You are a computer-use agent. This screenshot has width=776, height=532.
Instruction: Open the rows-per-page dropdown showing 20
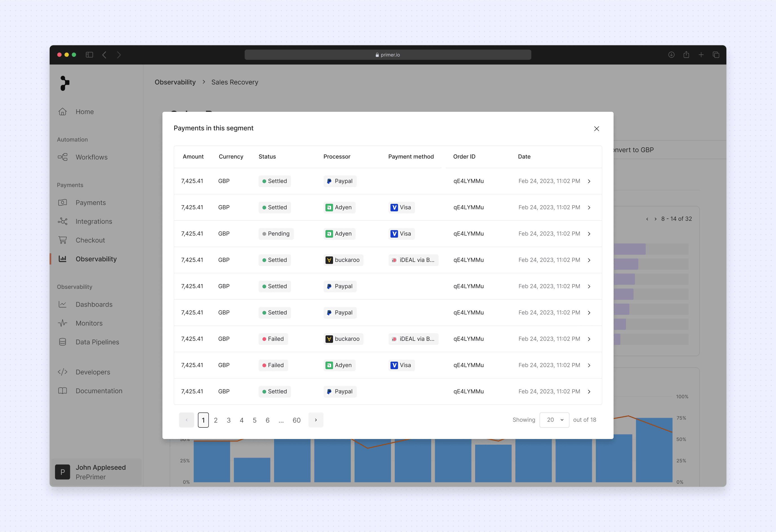point(554,420)
